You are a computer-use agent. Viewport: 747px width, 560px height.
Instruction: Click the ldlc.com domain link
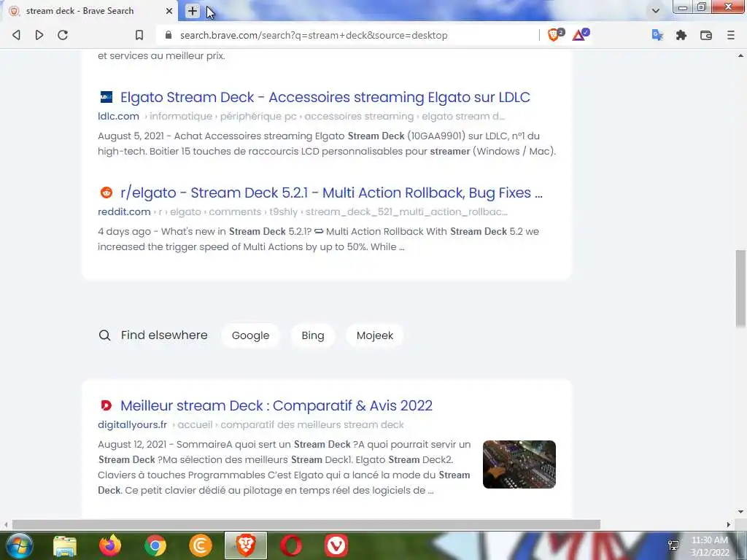[x=118, y=116]
